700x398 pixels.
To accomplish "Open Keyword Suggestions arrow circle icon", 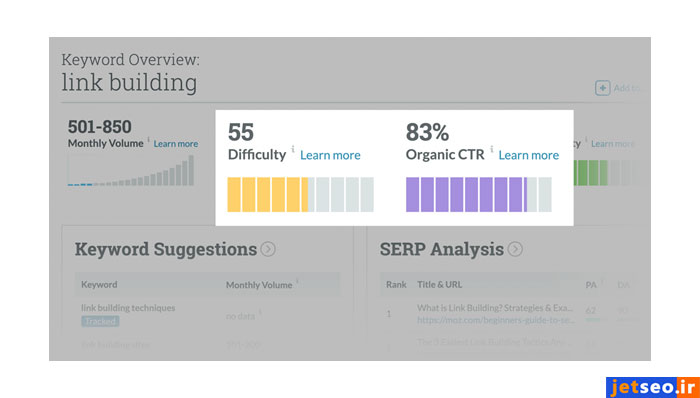I will [x=268, y=249].
